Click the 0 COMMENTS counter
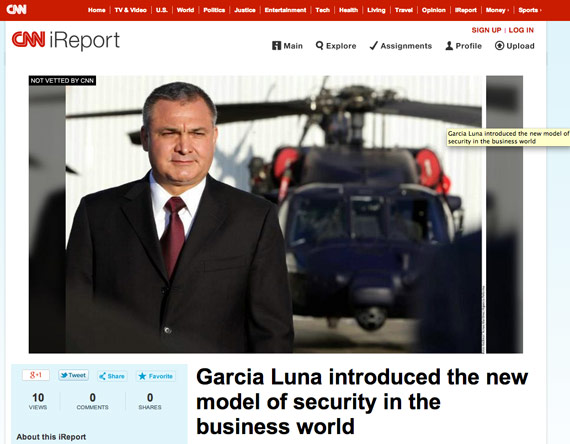The width and height of the screenshot is (570, 444). tap(92, 401)
